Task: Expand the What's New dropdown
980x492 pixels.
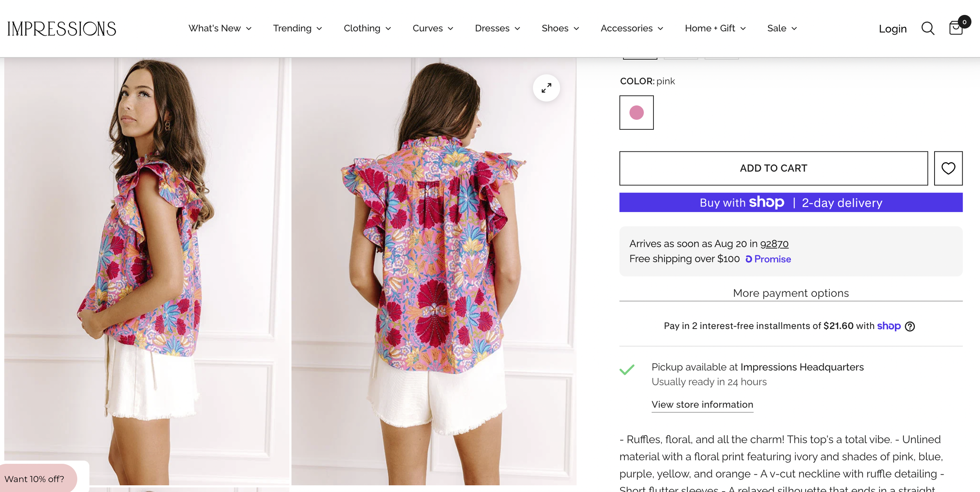Action: tap(220, 28)
